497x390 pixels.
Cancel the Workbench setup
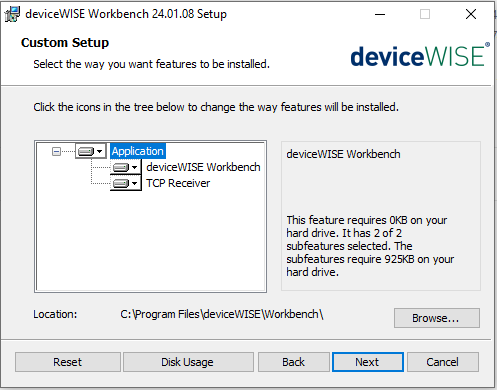(443, 362)
